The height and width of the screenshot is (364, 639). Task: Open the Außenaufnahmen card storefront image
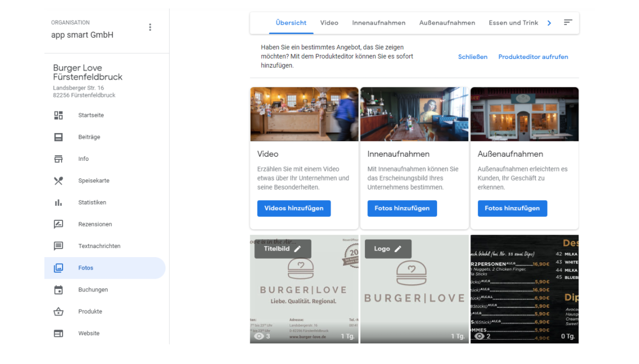click(524, 114)
